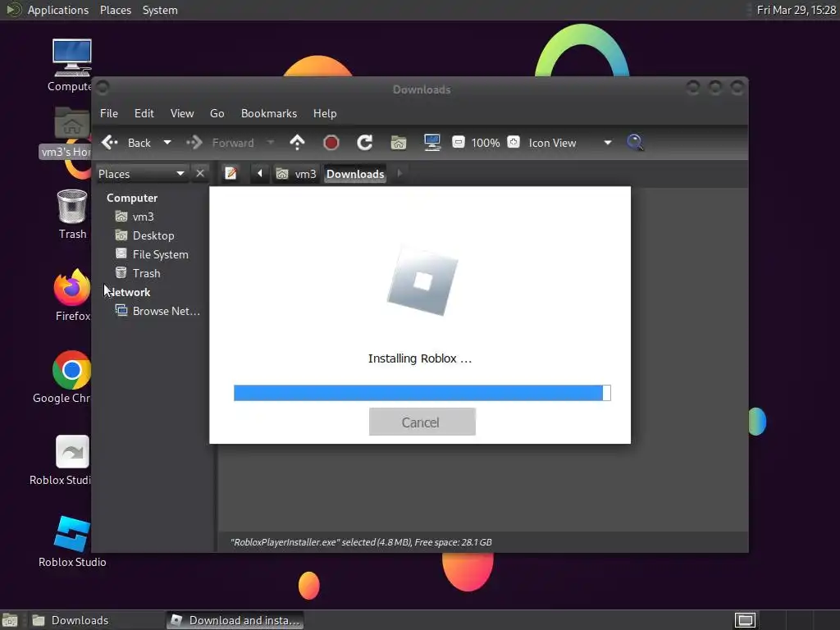
Task: Open the Forward history dropdown arrow
Action: 270,143
